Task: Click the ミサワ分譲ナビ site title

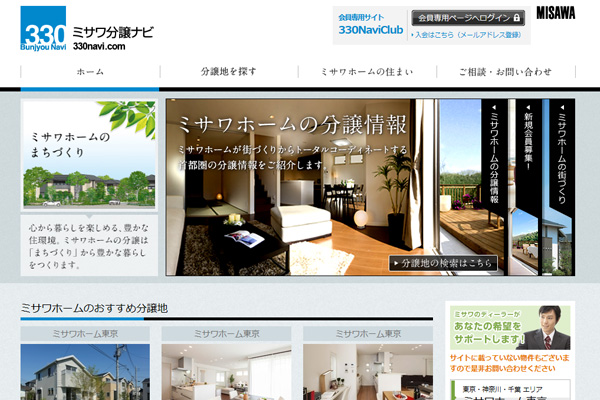Action: coord(113,33)
